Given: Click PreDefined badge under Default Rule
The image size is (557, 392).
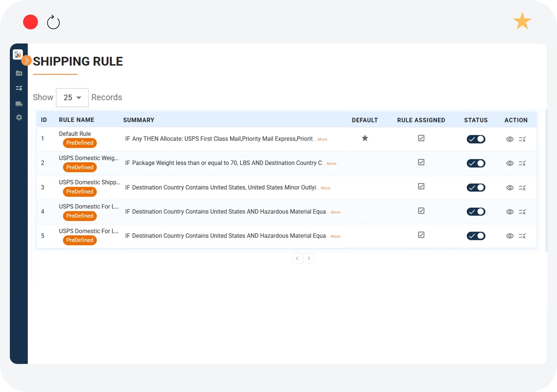Looking at the screenshot, I should [x=80, y=143].
